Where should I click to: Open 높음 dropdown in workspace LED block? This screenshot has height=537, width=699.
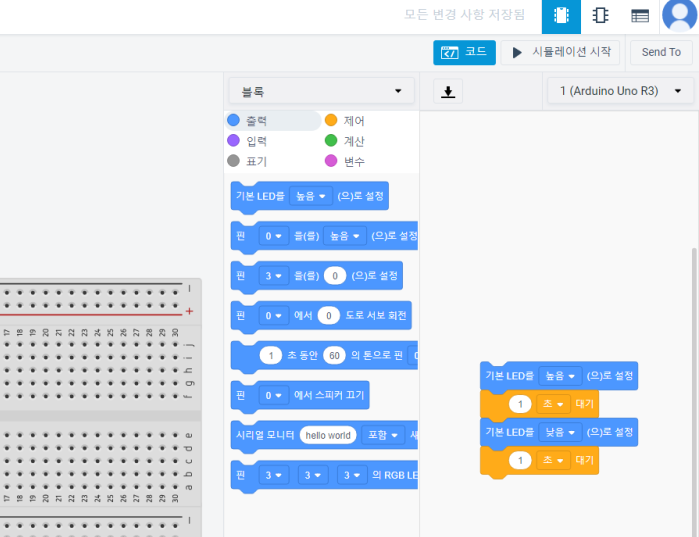coord(560,376)
